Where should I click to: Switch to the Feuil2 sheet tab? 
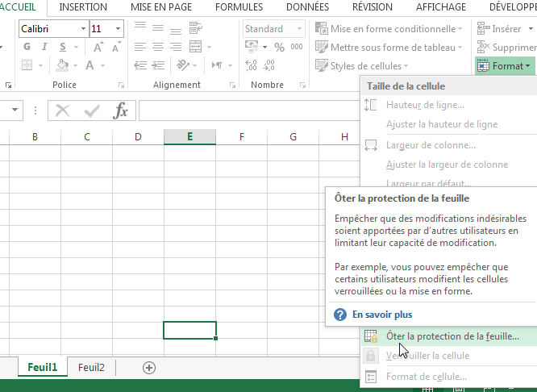(x=91, y=367)
